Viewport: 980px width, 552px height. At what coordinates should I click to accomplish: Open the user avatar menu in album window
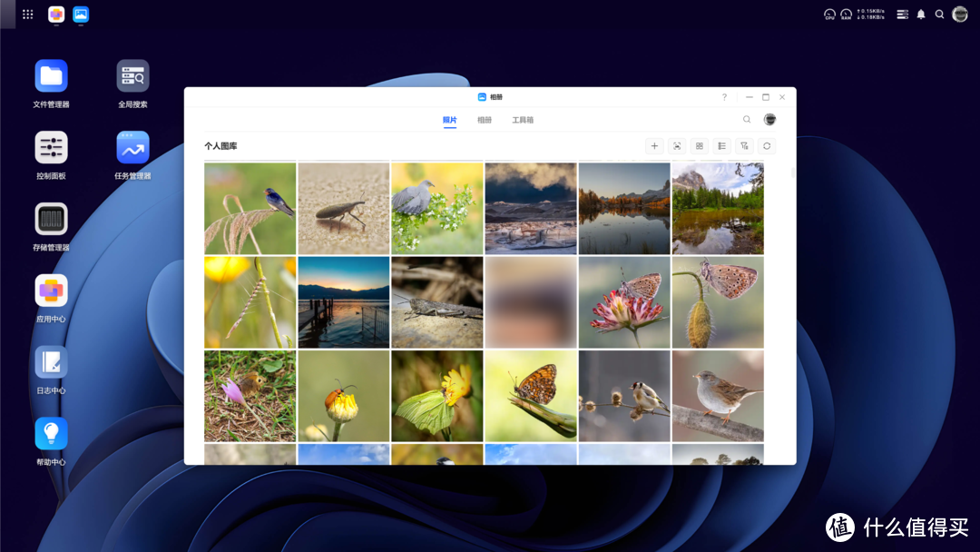click(x=769, y=120)
